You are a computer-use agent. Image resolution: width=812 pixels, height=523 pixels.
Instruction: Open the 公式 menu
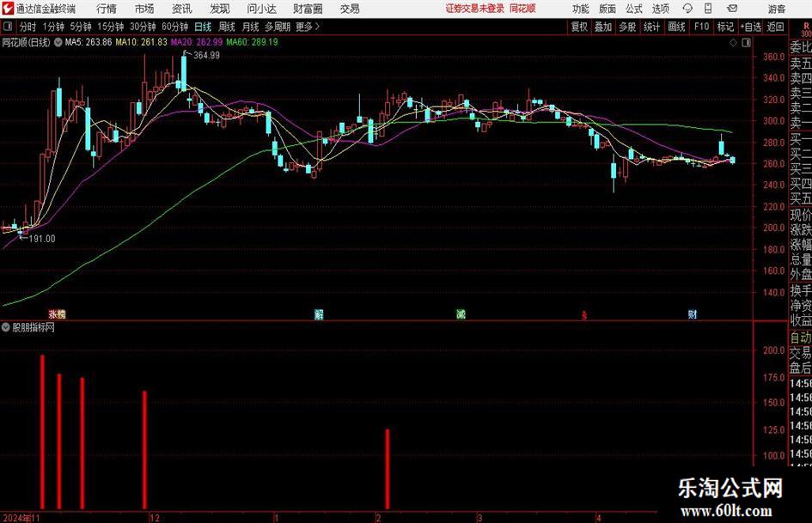point(633,9)
